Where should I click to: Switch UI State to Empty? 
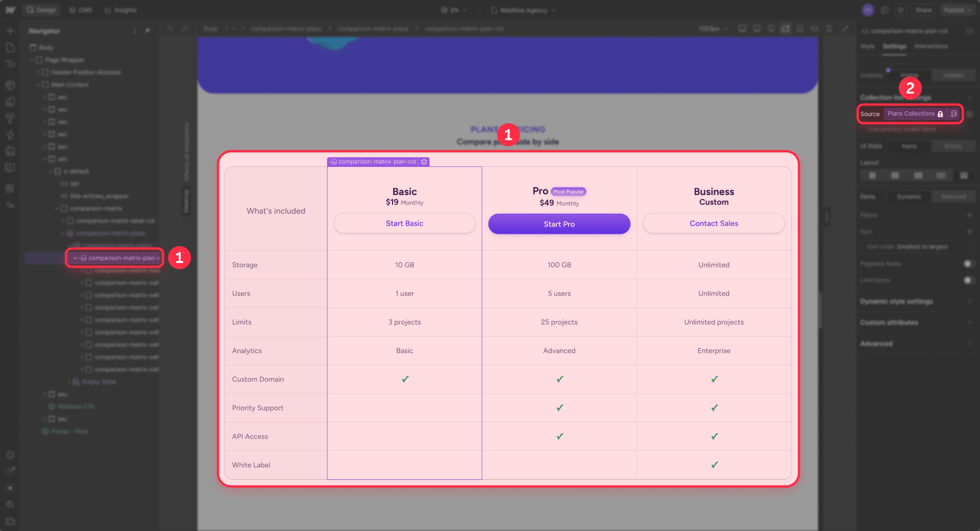coord(953,146)
